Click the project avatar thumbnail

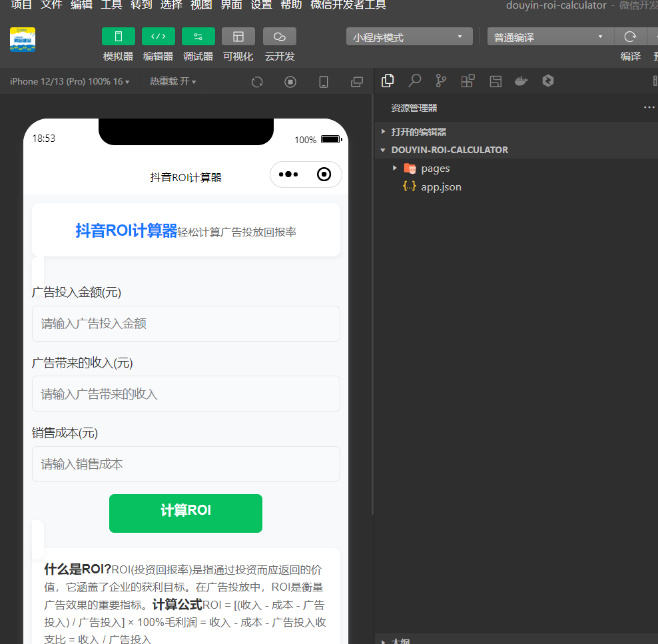[x=23, y=39]
